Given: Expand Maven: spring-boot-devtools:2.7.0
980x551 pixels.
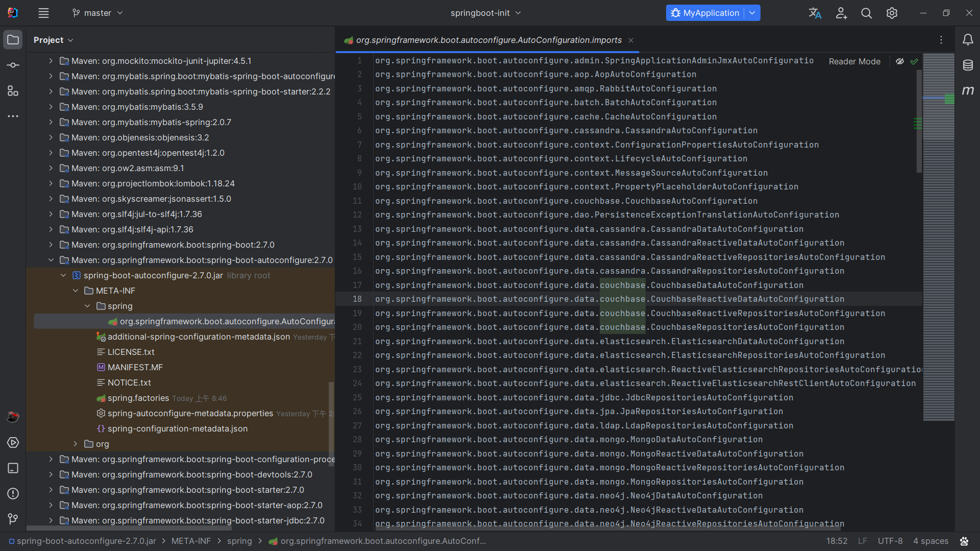Looking at the screenshot, I should click(51, 474).
